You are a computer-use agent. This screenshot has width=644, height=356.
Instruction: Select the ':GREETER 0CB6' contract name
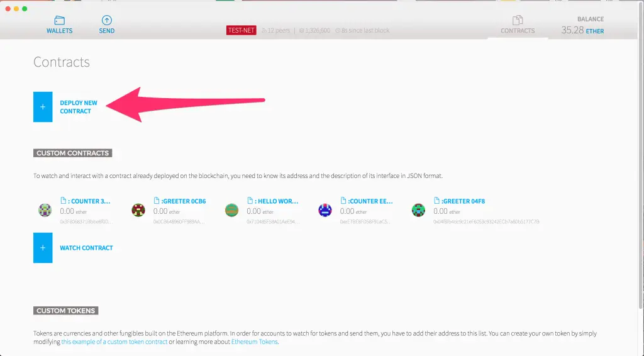[x=184, y=201]
